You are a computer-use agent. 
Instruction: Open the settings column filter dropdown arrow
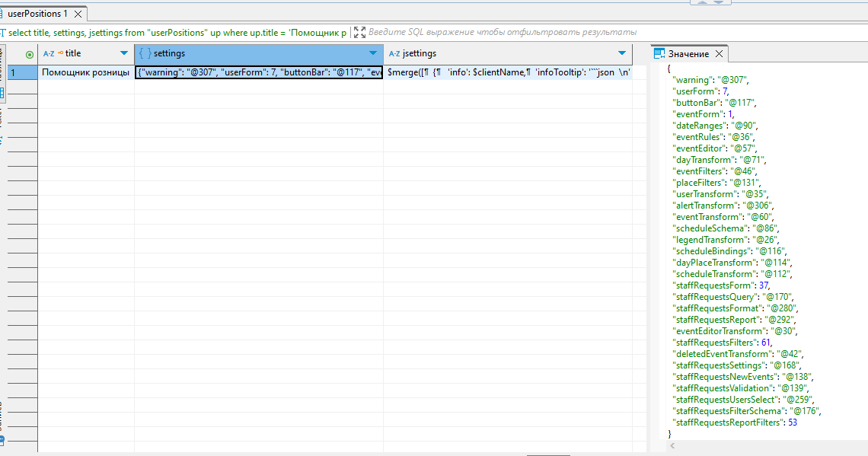(x=373, y=53)
